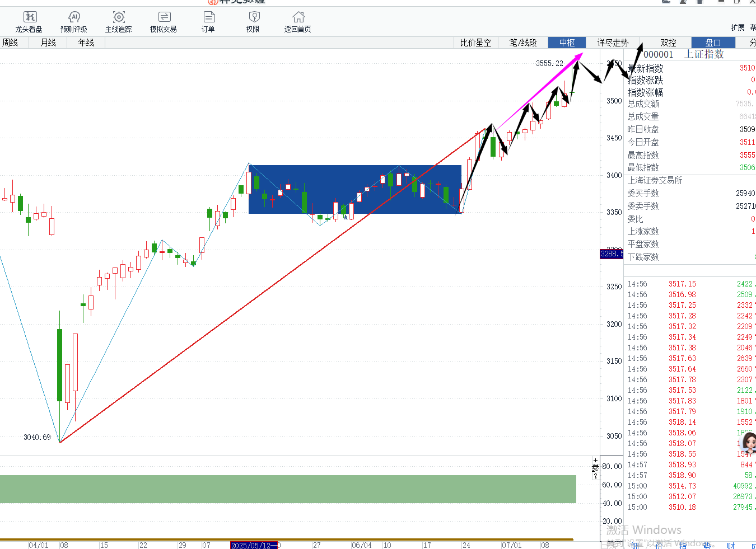Viewport: 756px width, 549px height.
Task: Open 权限 permissions icon
Action: pyautogui.click(x=253, y=22)
